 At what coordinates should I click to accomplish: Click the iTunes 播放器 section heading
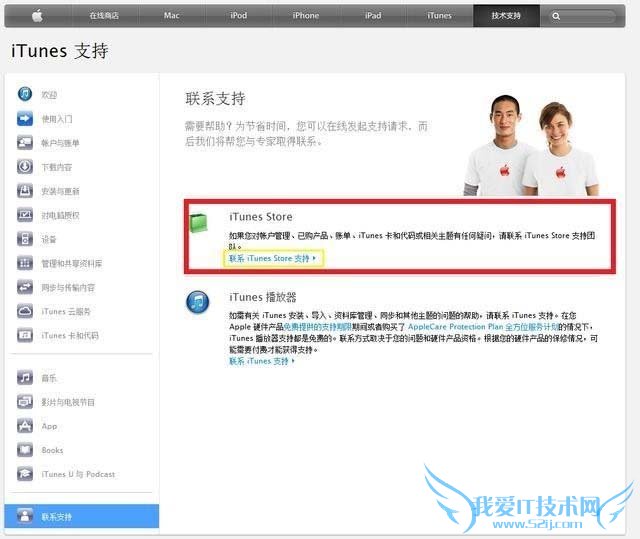(262, 297)
